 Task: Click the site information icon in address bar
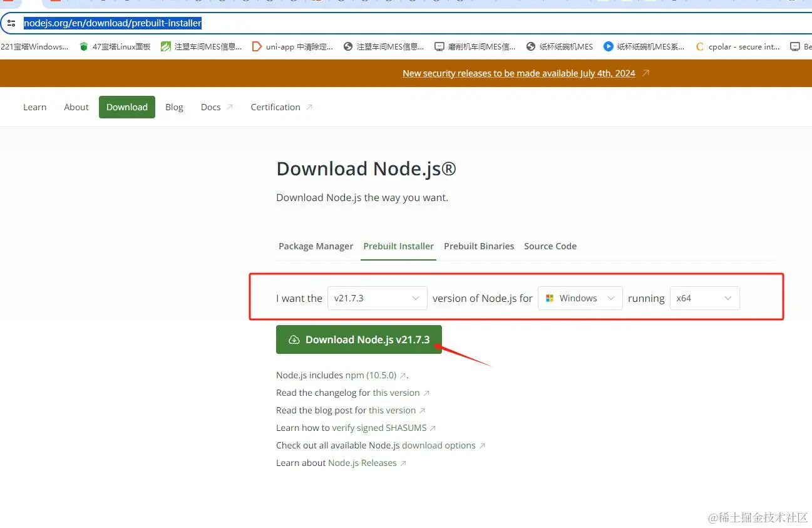11,24
